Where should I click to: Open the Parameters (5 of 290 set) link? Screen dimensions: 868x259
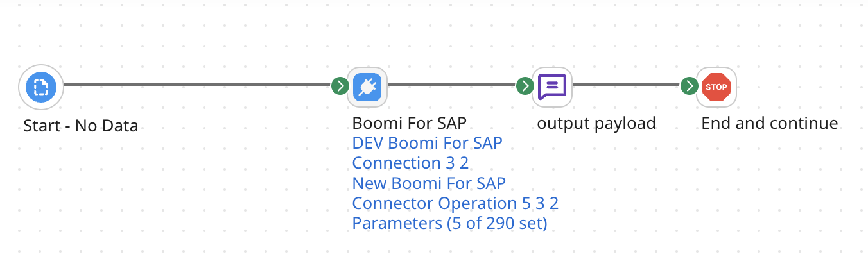449,224
